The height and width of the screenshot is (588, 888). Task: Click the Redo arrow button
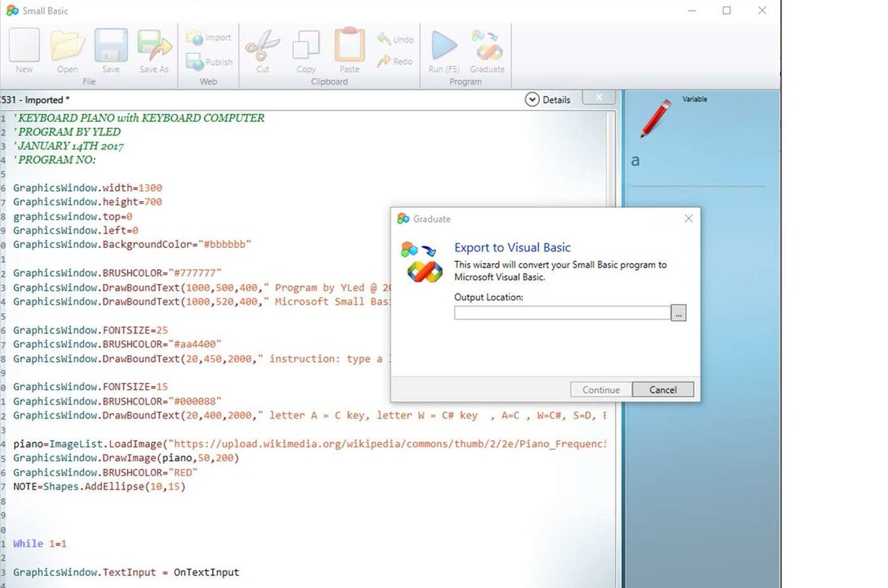(x=395, y=61)
